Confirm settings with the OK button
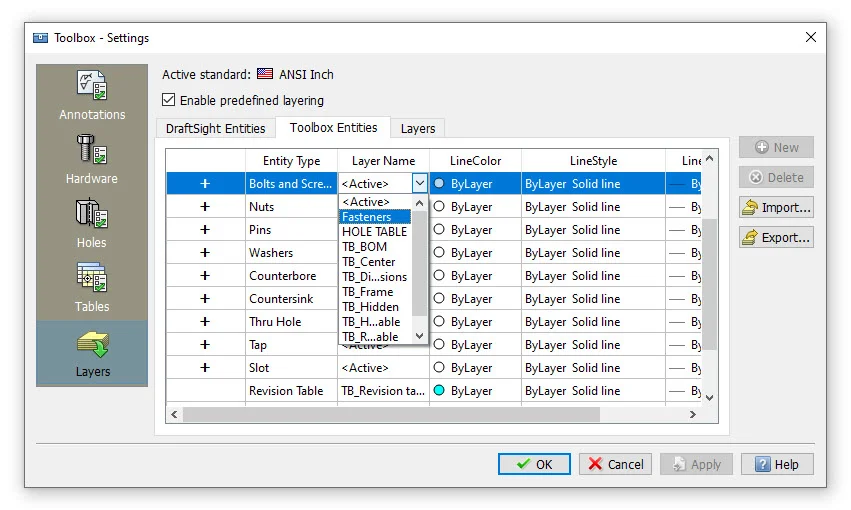The width and height of the screenshot is (851, 510). 534,464
